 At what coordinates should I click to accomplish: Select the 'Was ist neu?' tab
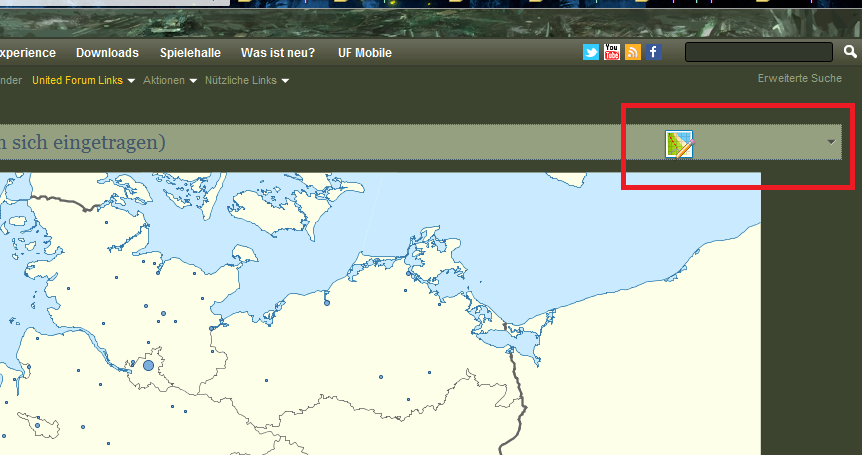[278, 53]
